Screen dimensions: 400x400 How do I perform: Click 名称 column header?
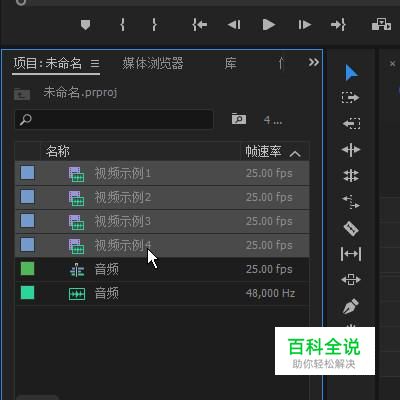click(58, 151)
